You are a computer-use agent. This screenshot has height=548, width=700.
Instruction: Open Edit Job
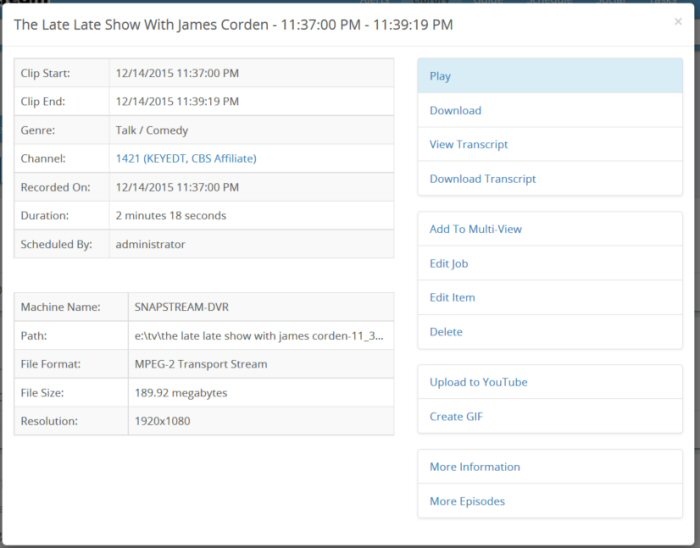550,263
